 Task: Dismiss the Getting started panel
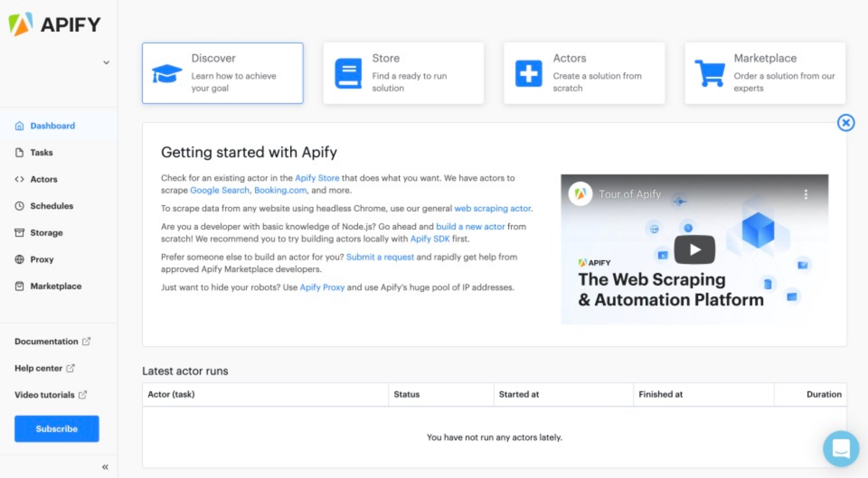click(846, 123)
